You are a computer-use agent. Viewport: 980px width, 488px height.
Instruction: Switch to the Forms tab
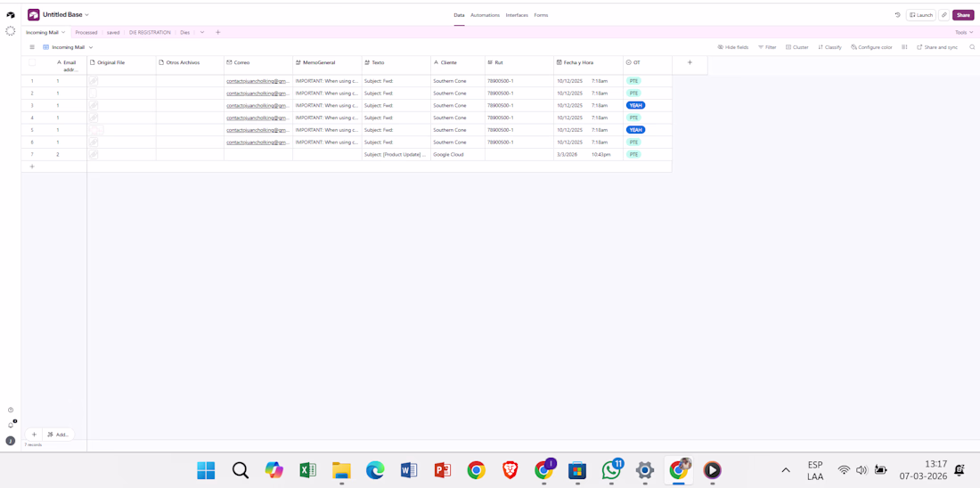[542, 15]
